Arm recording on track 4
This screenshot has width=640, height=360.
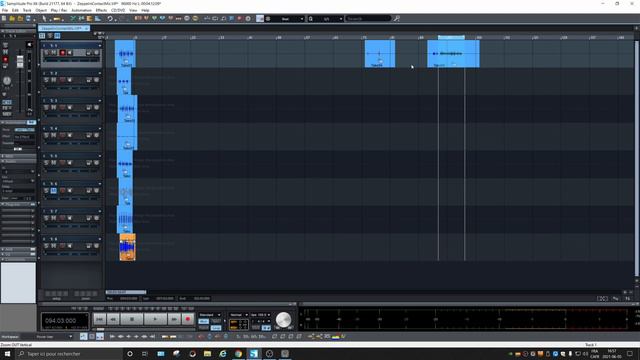[x=62, y=135]
